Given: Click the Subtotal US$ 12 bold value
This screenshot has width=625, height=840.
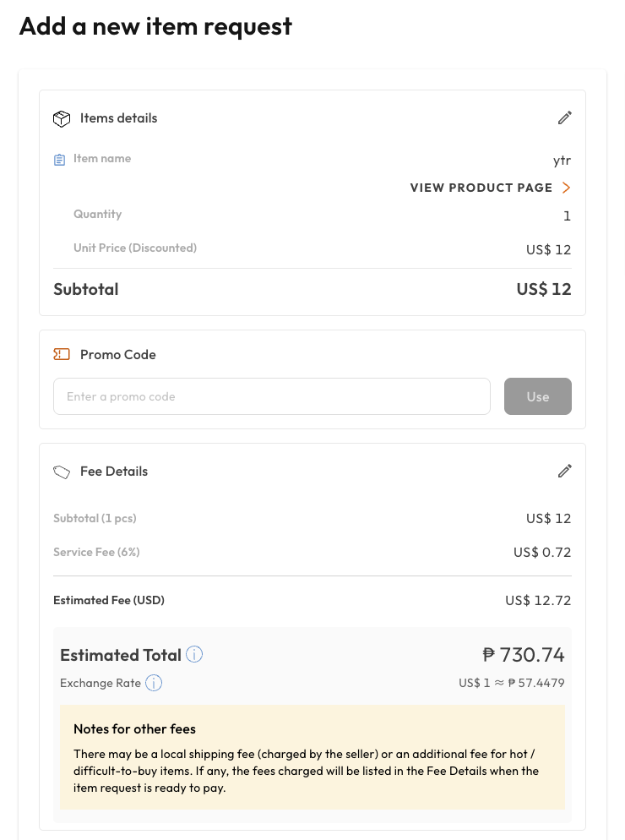Looking at the screenshot, I should tap(544, 289).
